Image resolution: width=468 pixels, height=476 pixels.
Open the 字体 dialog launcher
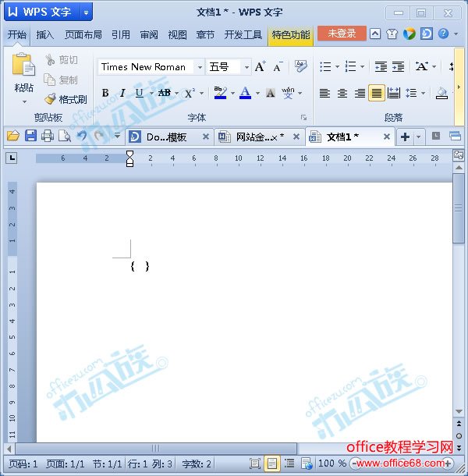tap(303, 118)
